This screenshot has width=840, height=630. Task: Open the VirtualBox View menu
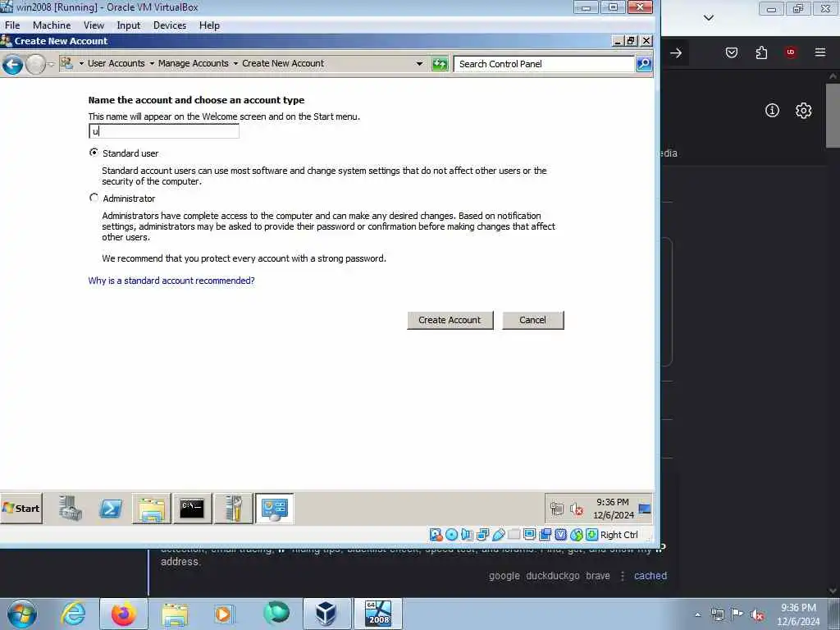coord(94,25)
